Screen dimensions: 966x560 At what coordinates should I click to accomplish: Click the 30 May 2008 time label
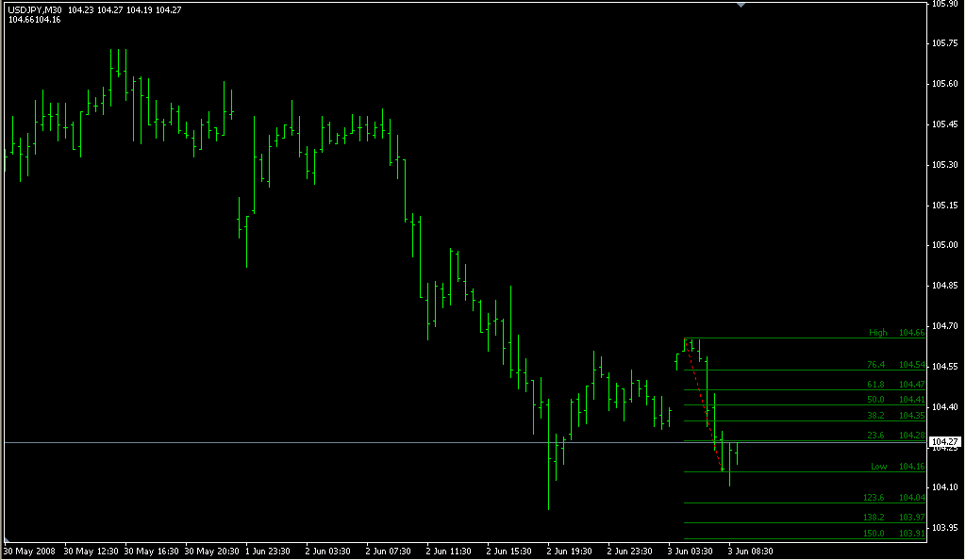click(x=30, y=551)
